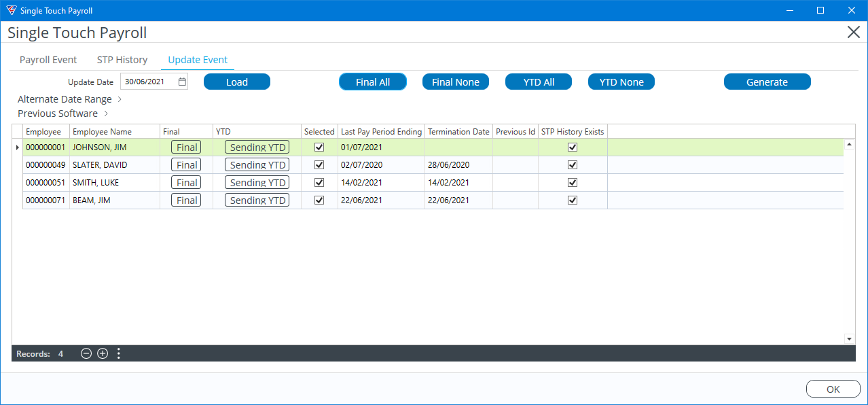Click the 01/07/2021 pay period cell
This screenshot has width=868, height=405.
click(381, 147)
